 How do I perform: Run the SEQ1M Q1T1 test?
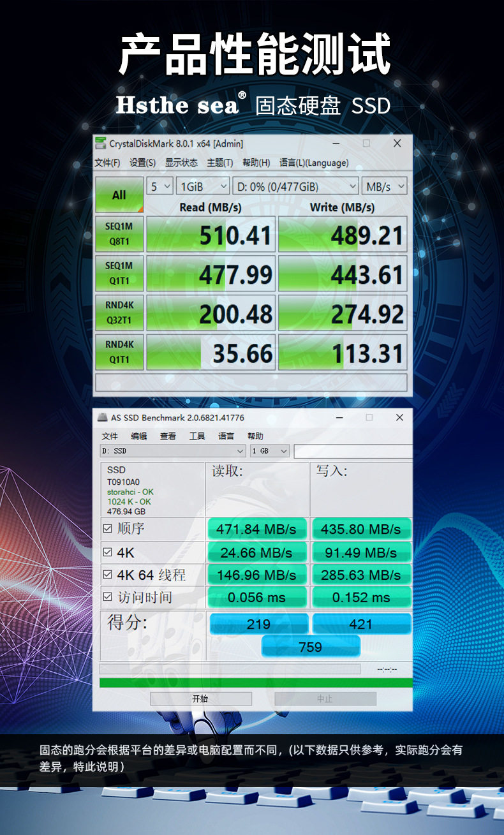tap(119, 274)
